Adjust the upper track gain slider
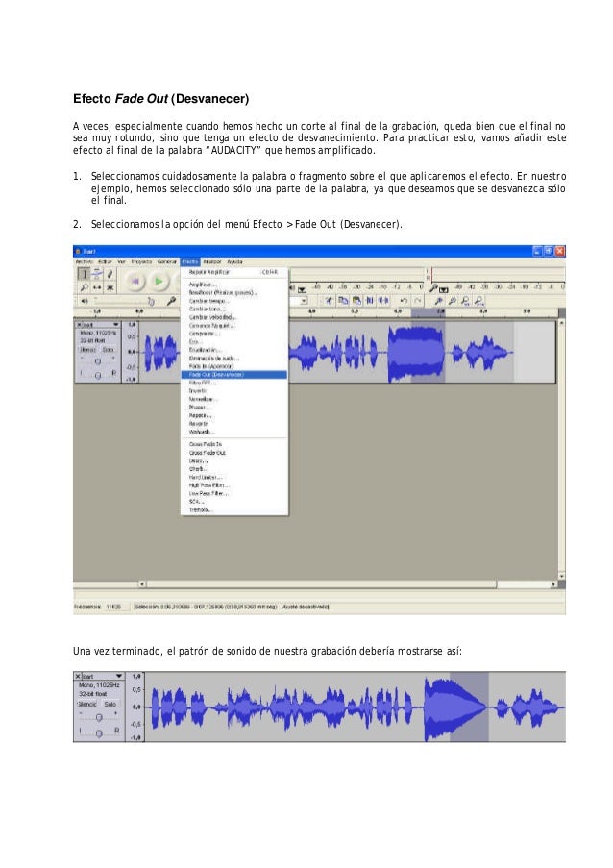This screenshot has height=868, width=613. (98, 360)
